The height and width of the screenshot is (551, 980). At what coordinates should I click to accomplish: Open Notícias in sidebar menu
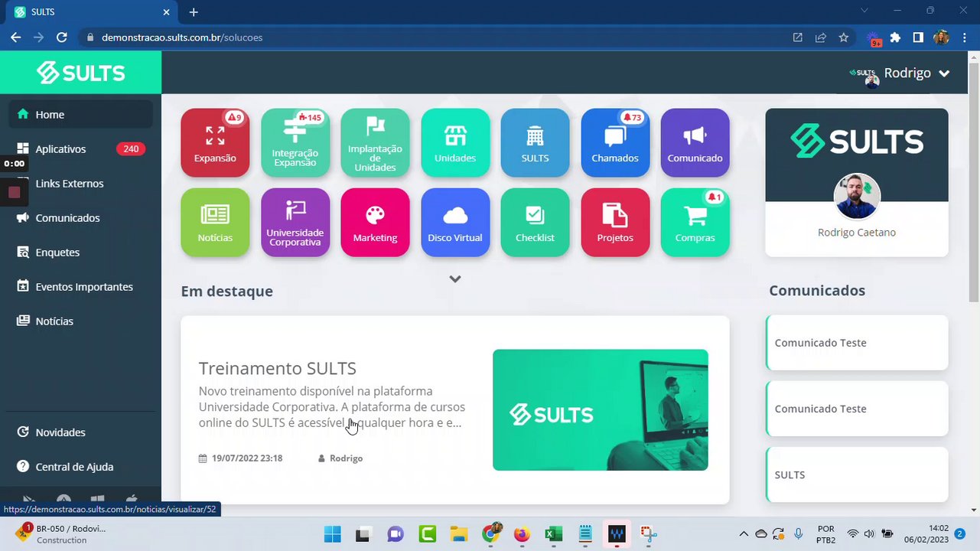coord(81,321)
